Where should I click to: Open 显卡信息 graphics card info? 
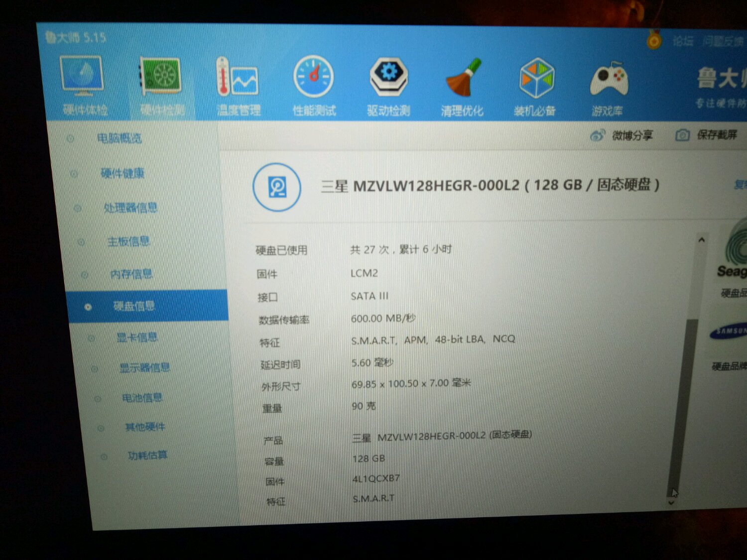[x=137, y=337]
